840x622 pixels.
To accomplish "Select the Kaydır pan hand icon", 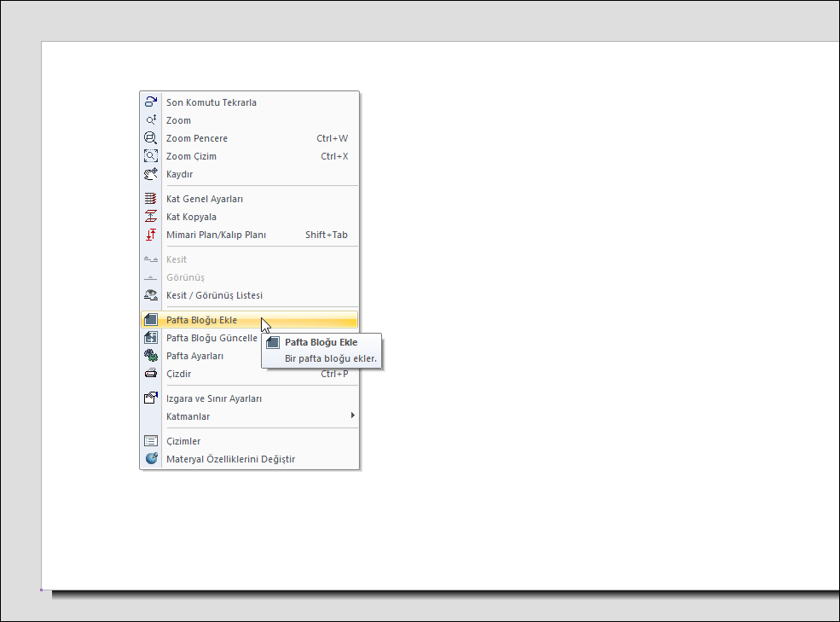I will pos(151,174).
